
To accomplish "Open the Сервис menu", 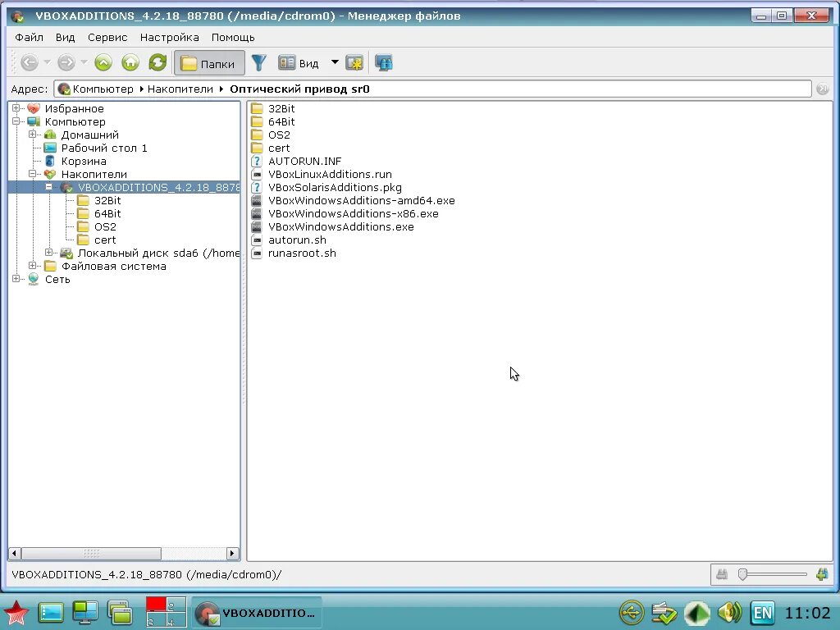I will pos(107,38).
